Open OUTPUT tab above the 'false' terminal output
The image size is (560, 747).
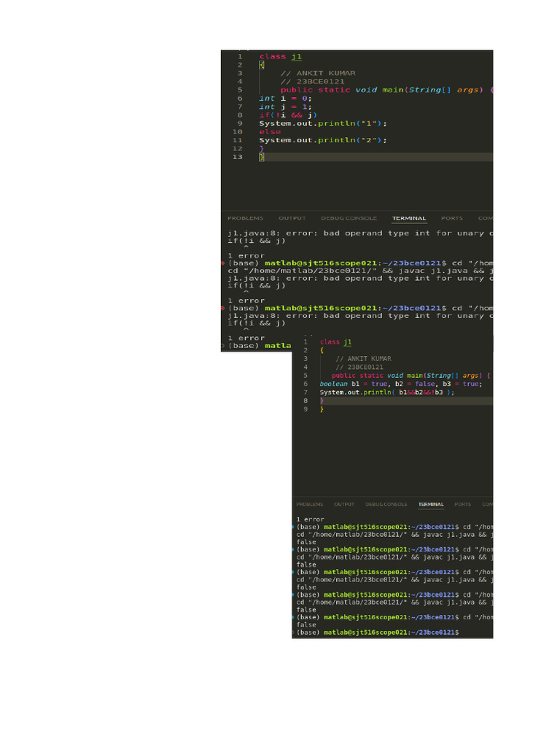click(344, 504)
